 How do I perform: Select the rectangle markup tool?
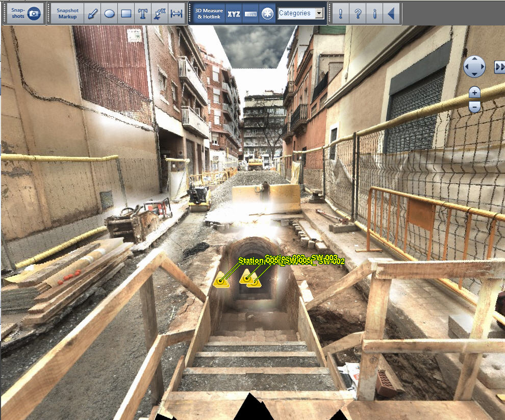click(x=127, y=14)
